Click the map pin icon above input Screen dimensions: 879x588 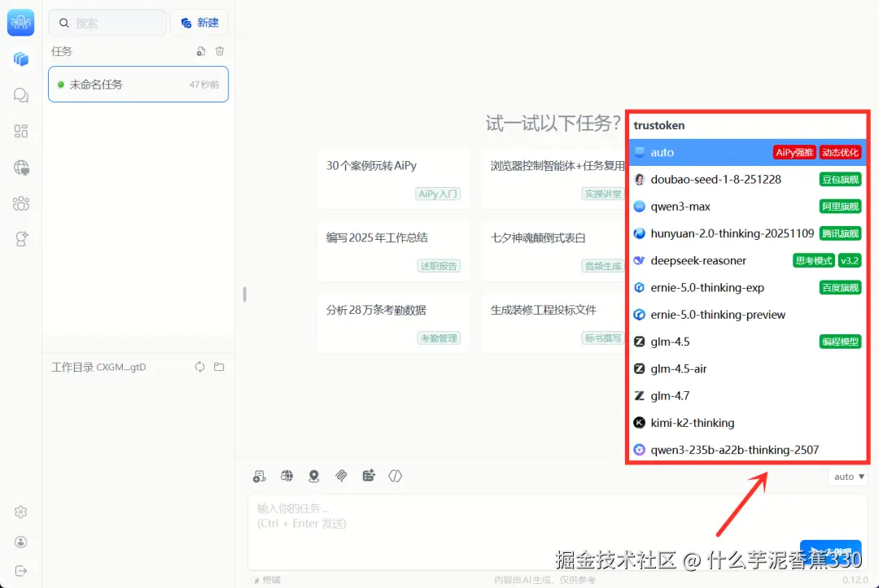(x=314, y=476)
